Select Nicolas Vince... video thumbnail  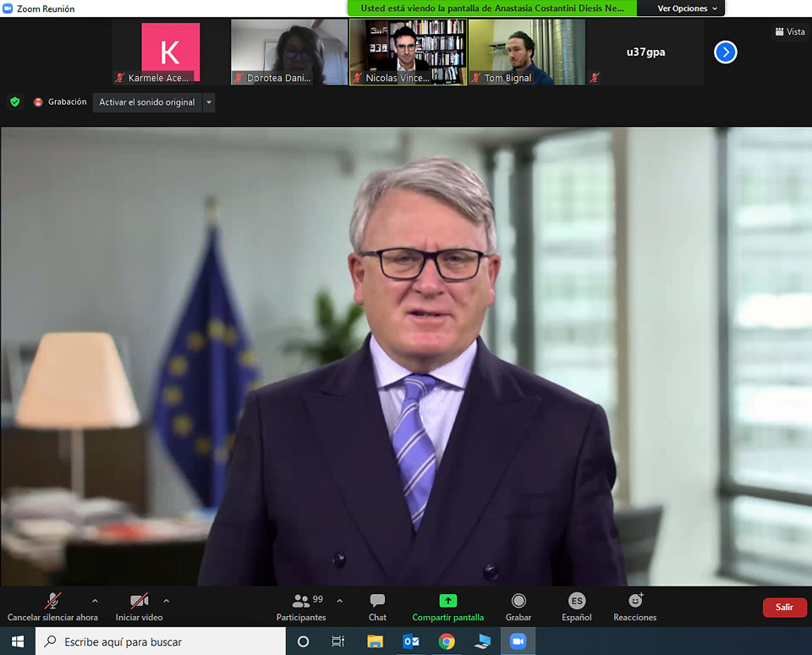408,52
